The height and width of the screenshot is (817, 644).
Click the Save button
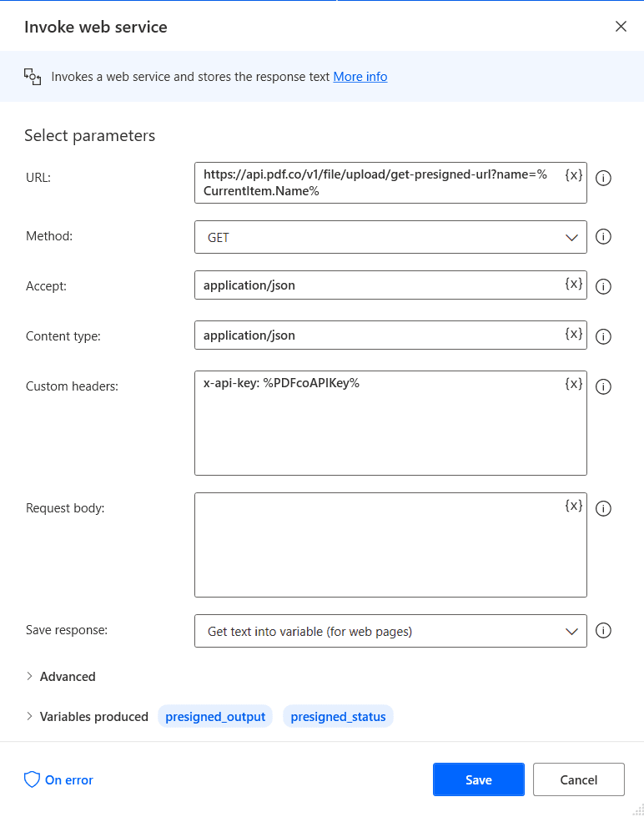[x=478, y=779]
